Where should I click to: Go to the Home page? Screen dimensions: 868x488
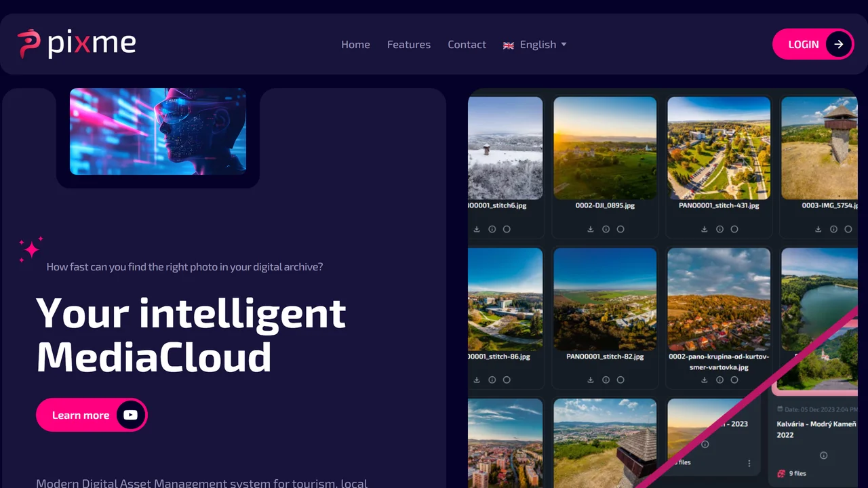355,45
